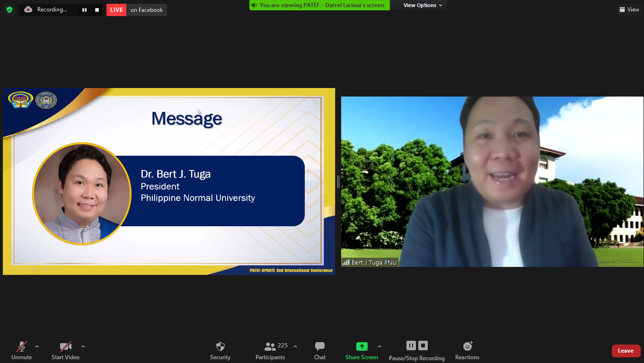644x363 pixels.
Task: Stop recording in the bottom toolbar
Action: 423,345
